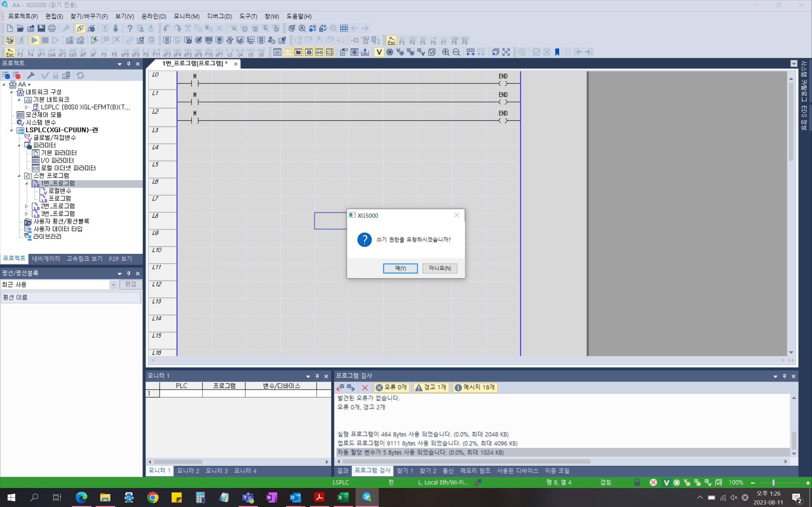
Task: Start PLC run with the Play icon
Action: (35, 40)
